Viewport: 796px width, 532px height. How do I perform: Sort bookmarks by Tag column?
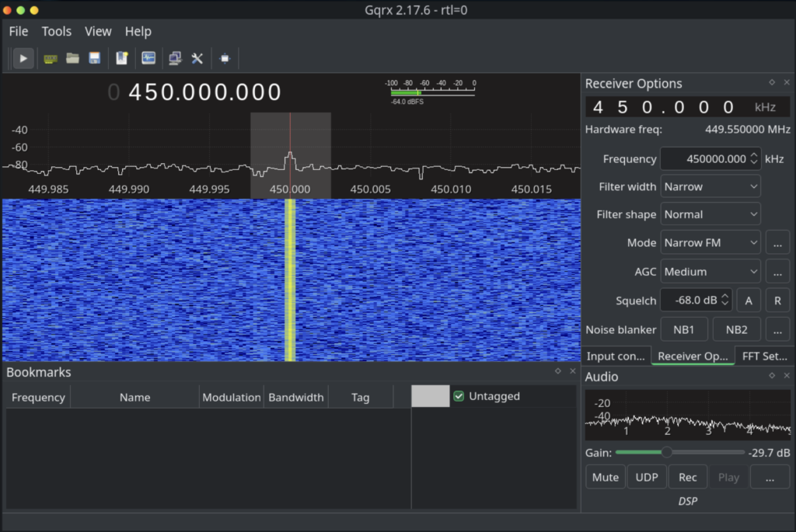pyautogui.click(x=361, y=397)
